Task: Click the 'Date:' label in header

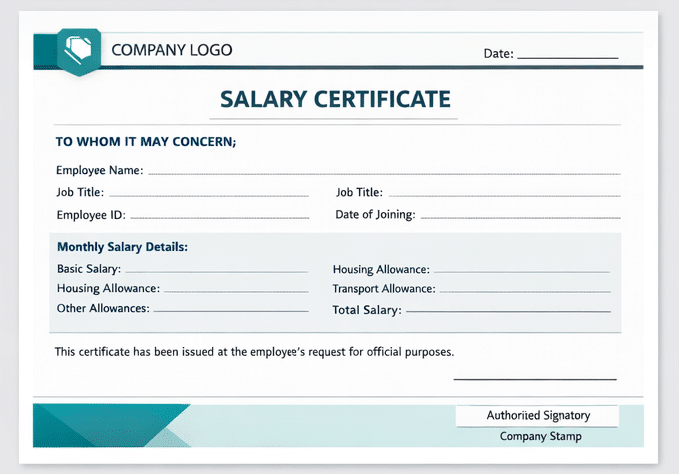Action: click(x=498, y=54)
